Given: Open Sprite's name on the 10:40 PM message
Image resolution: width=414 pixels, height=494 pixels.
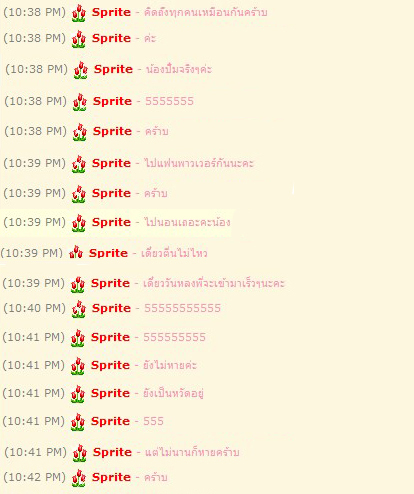Looking at the screenshot, I should tap(111, 308).
